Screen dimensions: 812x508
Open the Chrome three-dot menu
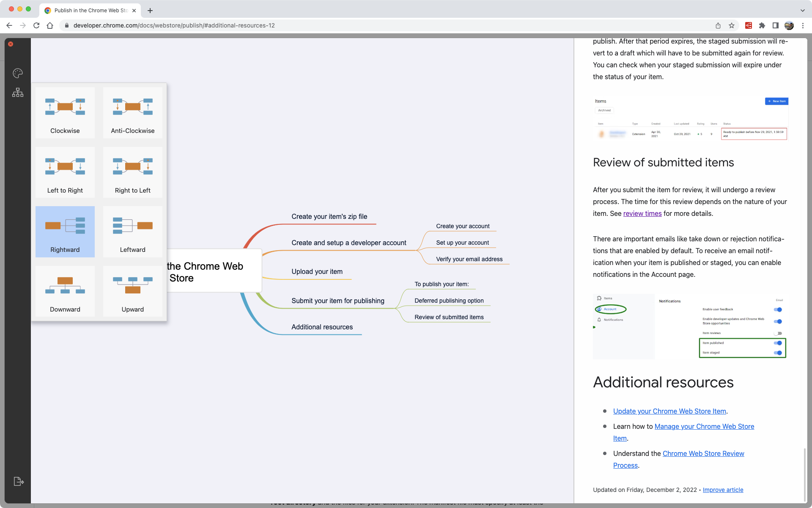[x=803, y=25]
